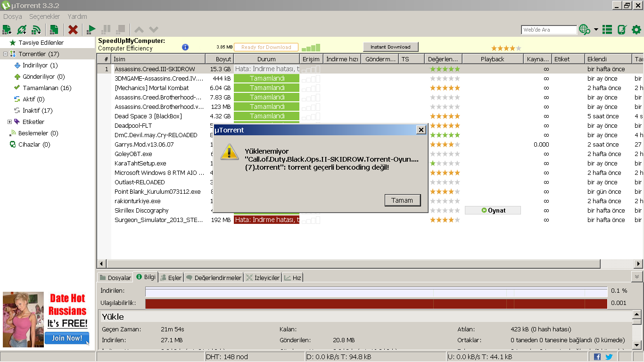Image resolution: width=644 pixels, height=362 pixels.
Task: Switch to the İzleyiciler tab
Action: tap(263, 278)
